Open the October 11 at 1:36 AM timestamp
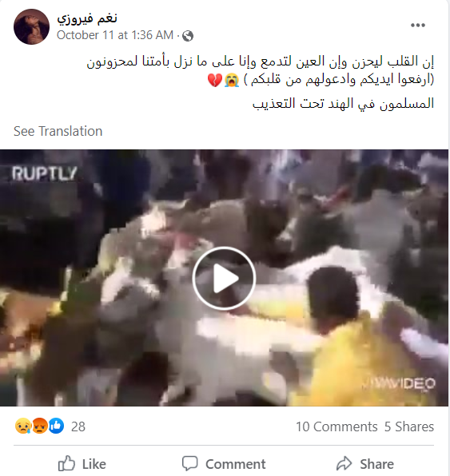450x476 pixels. coord(115,35)
